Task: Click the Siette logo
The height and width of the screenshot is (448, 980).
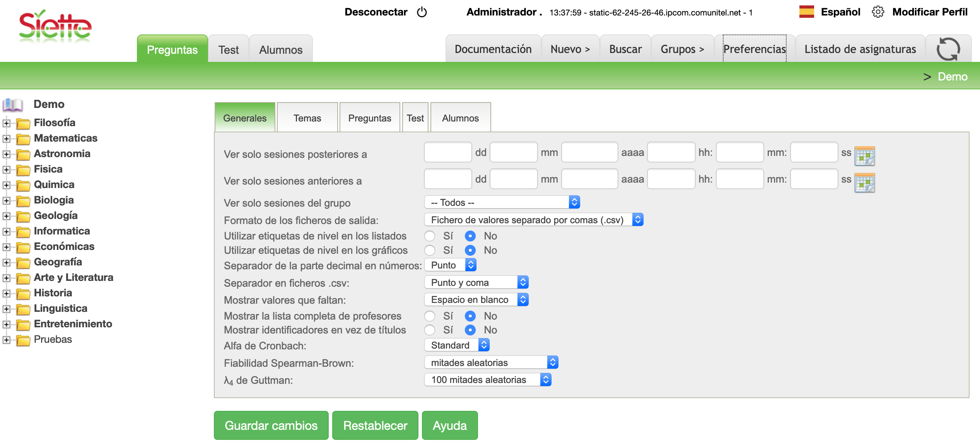Action: (x=55, y=26)
